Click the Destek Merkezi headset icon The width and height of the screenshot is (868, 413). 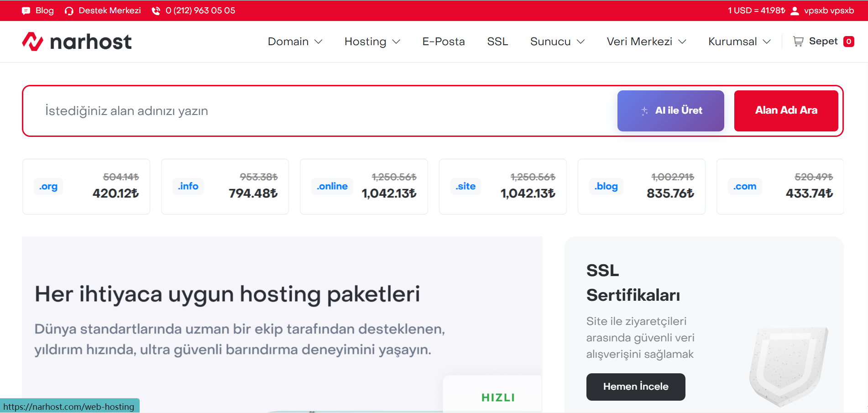[x=69, y=11]
